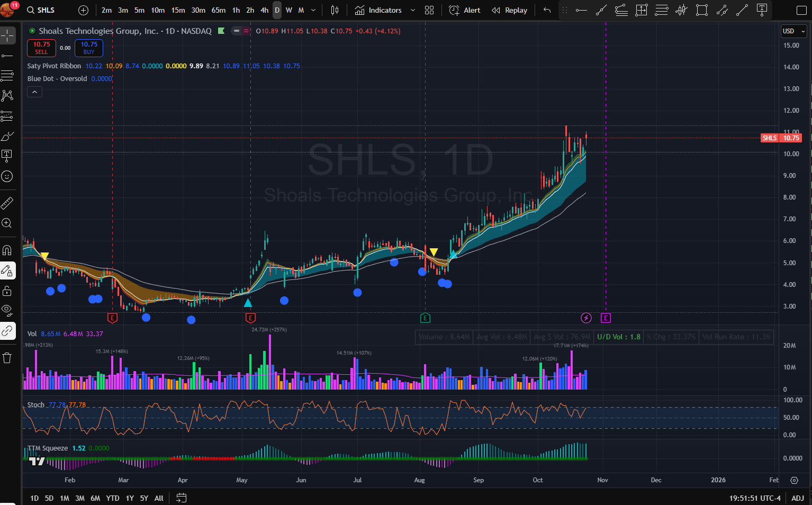The width and height of the screenshot is (812, 505).
Task: Select the text box tool in favorites toolbar
Action: pyautogui.click(x=762, y=10)
